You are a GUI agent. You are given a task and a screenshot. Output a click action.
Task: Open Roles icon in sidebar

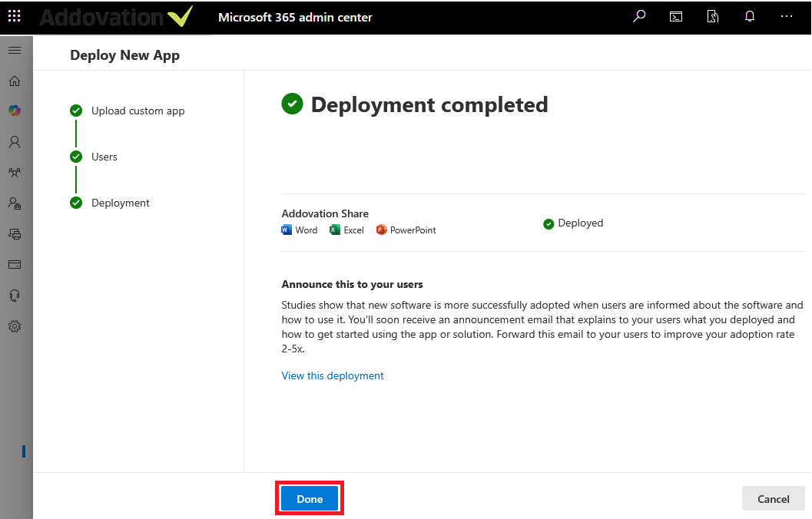[15, 203]
